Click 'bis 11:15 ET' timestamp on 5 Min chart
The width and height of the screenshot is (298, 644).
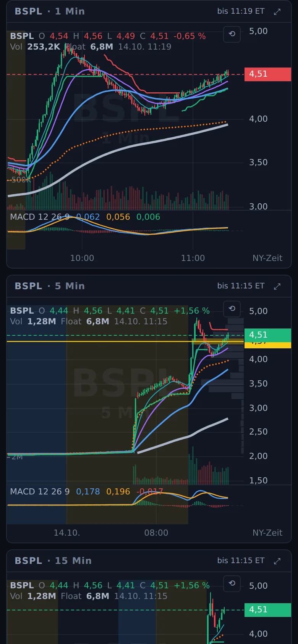241,286
